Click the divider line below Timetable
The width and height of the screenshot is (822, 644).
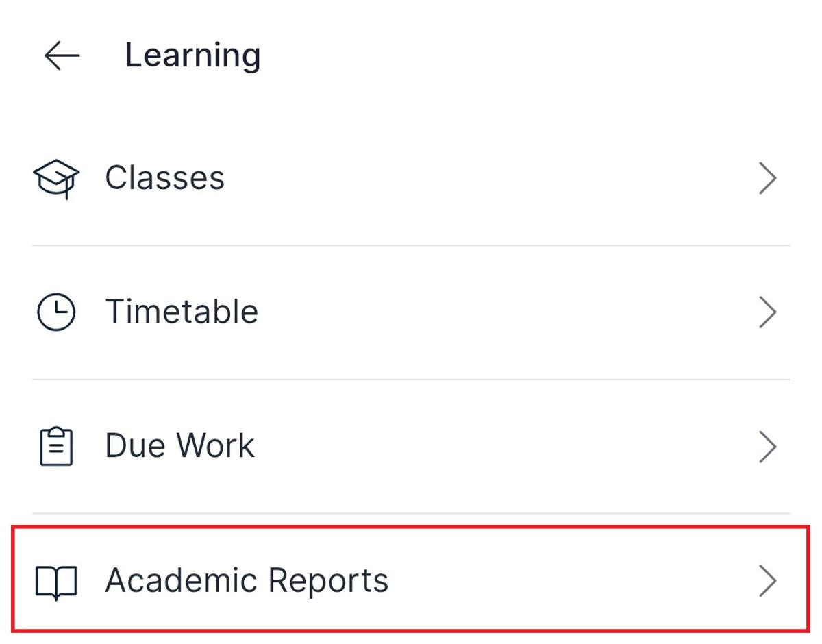tap(411, 380)
